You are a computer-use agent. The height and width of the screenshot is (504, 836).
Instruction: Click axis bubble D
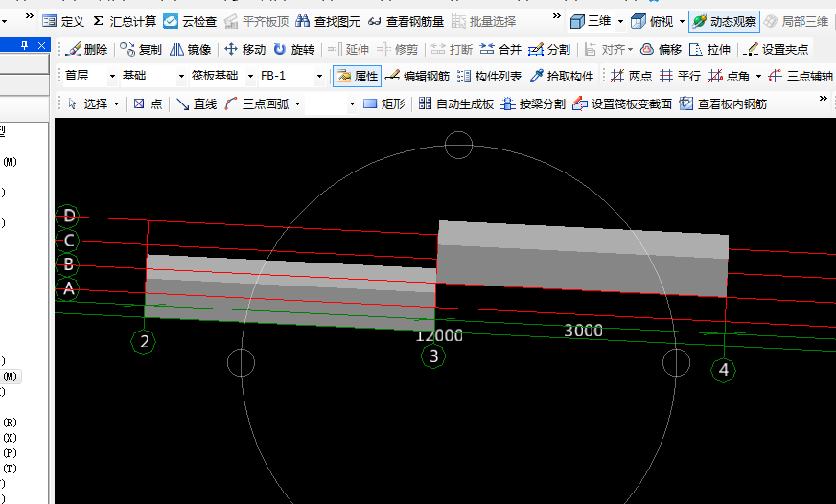tap(68, 216)
